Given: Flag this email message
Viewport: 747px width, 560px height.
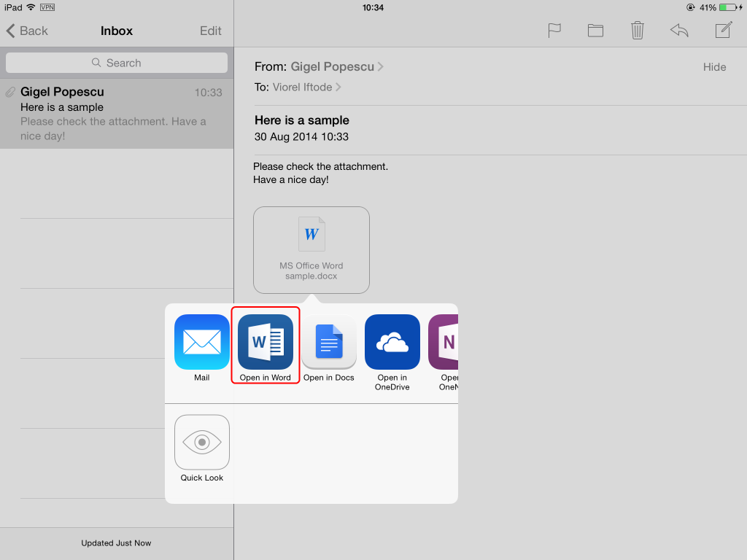Looking at the screenshot, I should coord(554,31).
